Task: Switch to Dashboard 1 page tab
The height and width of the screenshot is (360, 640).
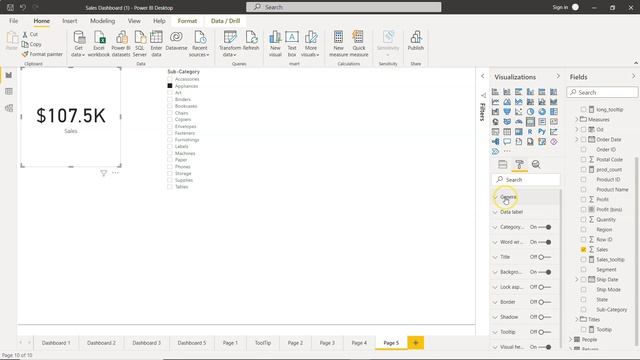Action: (x=56, y=343)
